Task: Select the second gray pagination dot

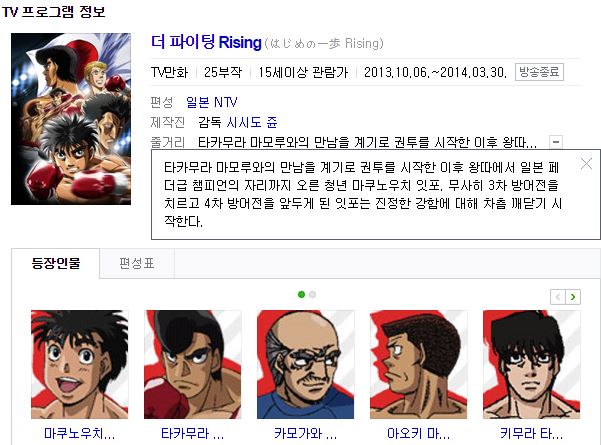Action: (312, 294)
